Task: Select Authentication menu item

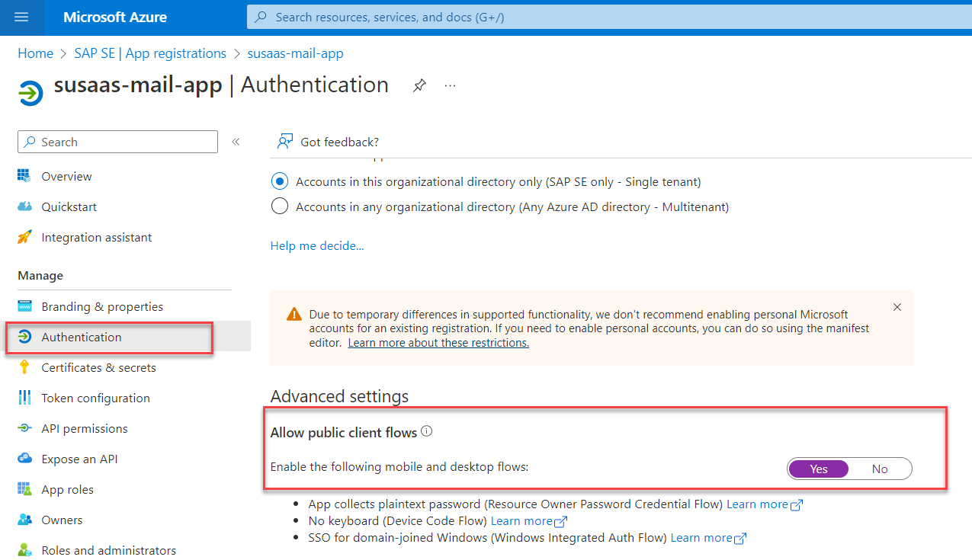Action: tap(81, 337)
